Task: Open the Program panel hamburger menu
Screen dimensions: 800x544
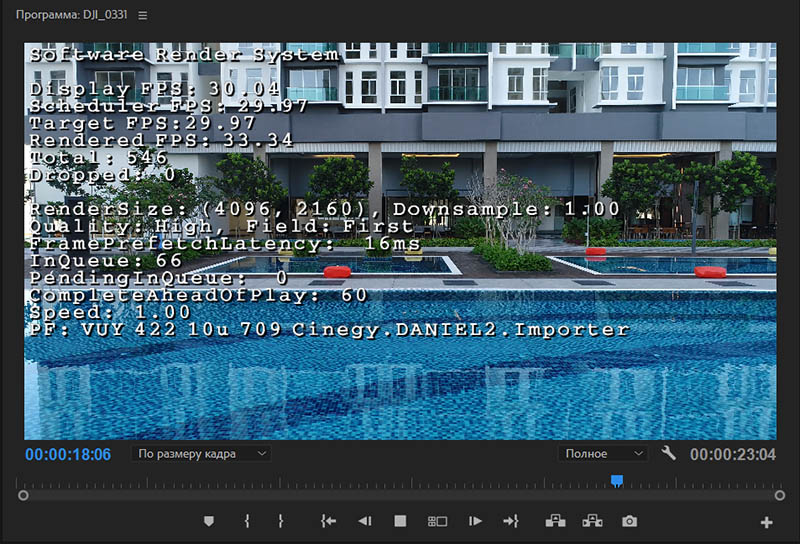Action: [x=143, y=15]
